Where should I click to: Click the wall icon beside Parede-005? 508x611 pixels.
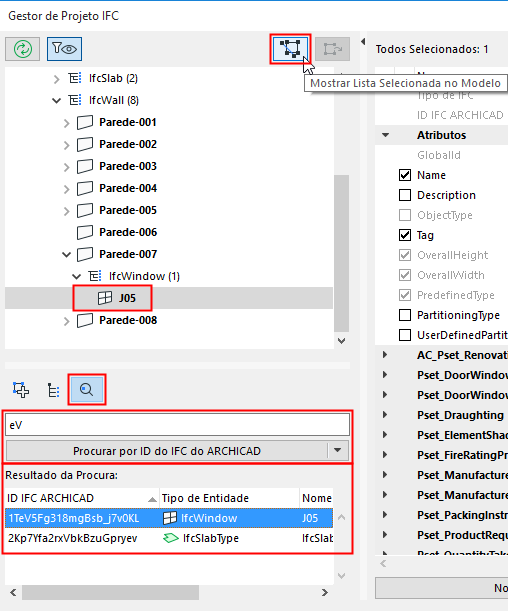pyautogui.click(x=85, y=210)
